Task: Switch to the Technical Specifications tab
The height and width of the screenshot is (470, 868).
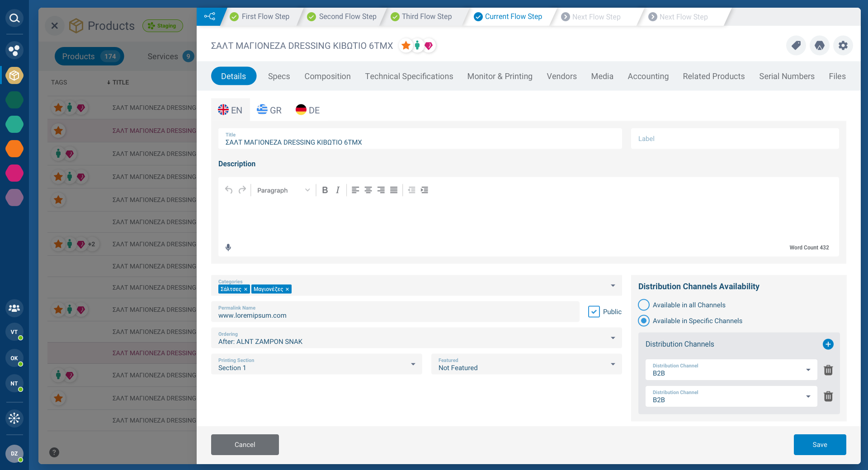Action: pos(409,76)
